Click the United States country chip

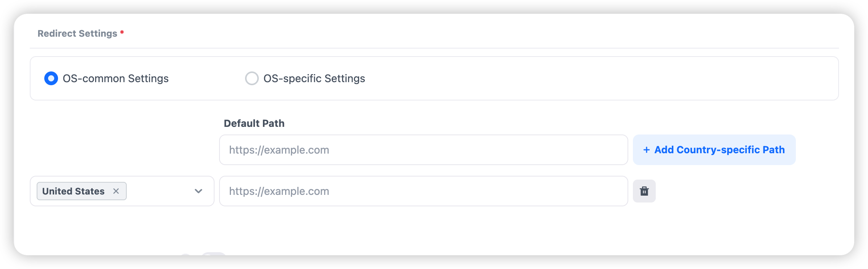tap(73, 191)
